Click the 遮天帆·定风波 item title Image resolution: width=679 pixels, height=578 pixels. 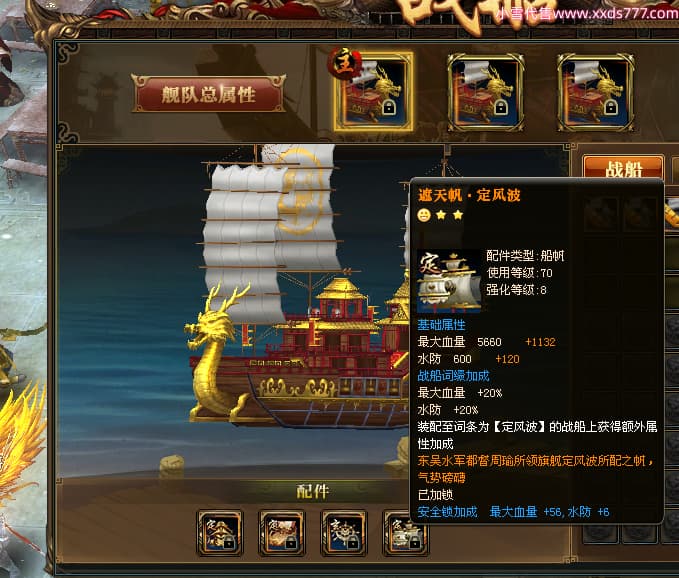click(469, 195)
